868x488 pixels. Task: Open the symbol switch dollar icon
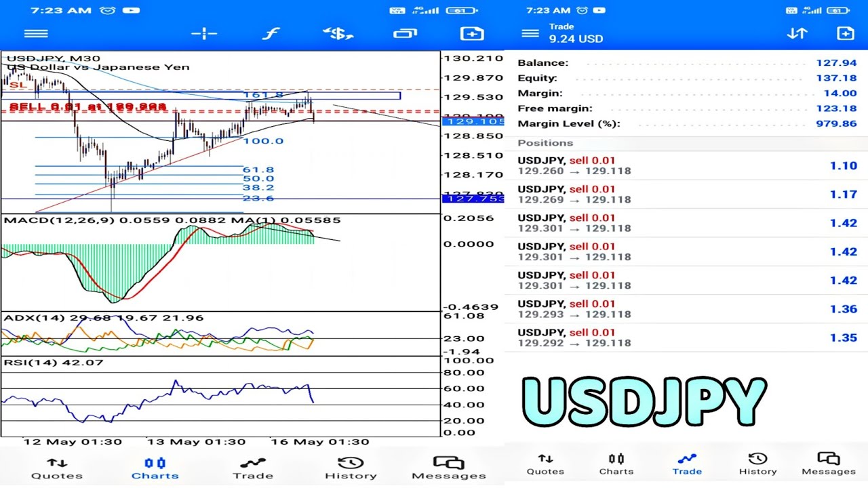pyautogui.click(x=338, y=34)
